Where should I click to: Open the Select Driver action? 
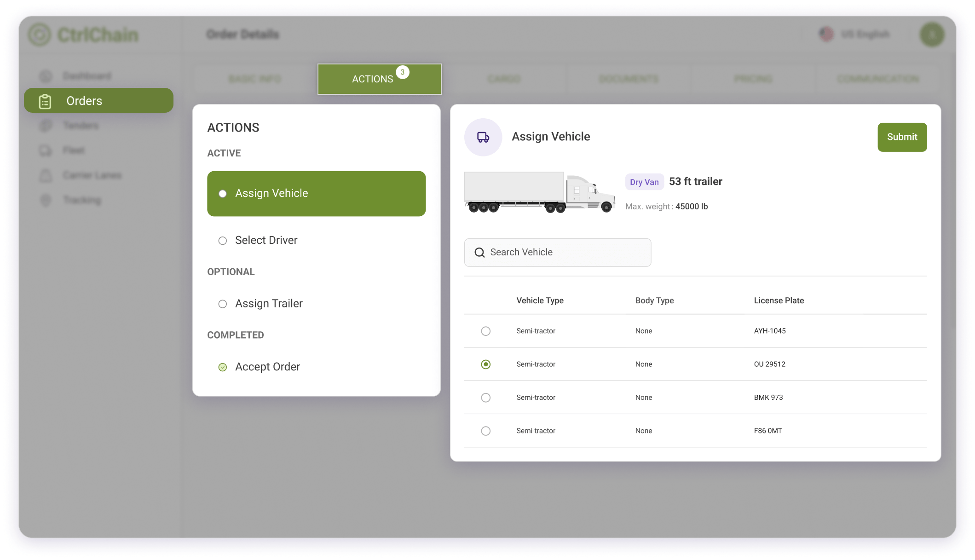tap(265, 241)
